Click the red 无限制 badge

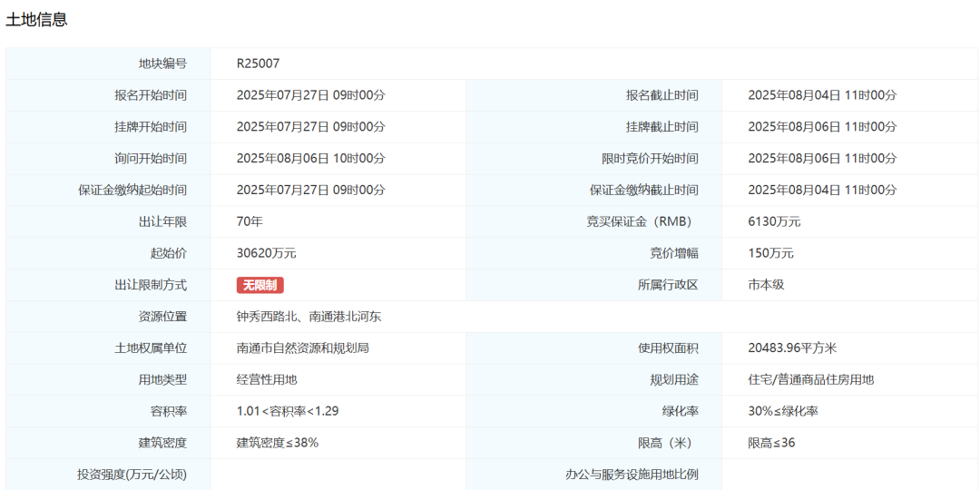[x=260, y=285]
